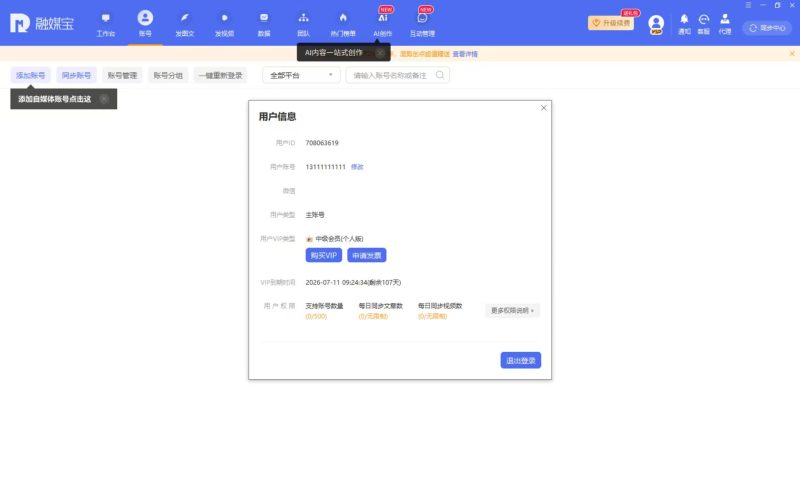Dismiss the AI内容一站式创作 tooltip
Screen dimensions: 800x479
pos(380,53)
